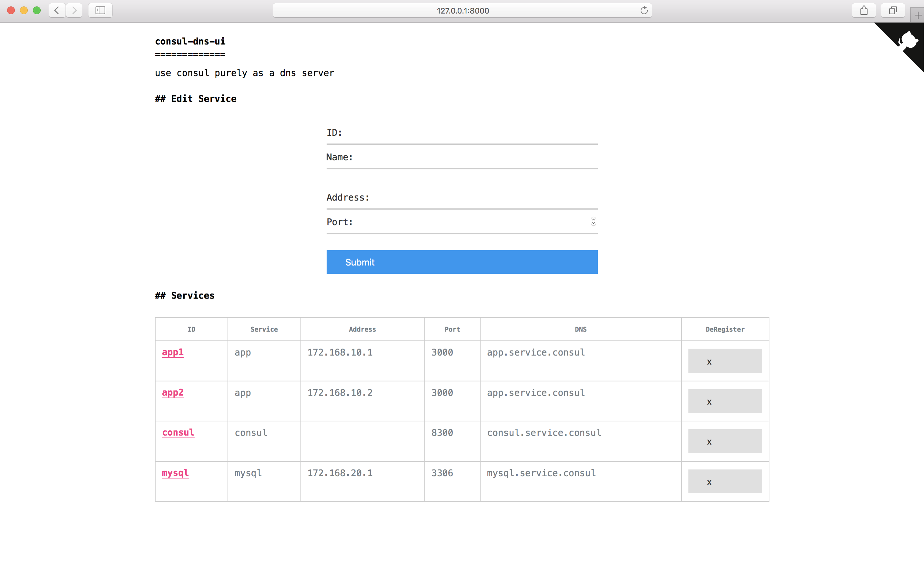The image size is (924, 562).
Task: Open the consul ID link
Action: coord(178,432)
